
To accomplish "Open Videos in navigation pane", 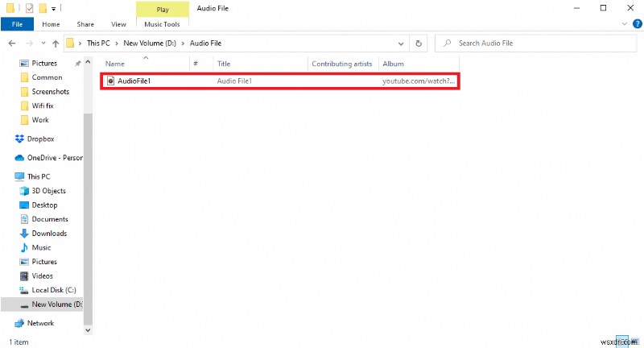I will pyautogui.click(x=43, y=275).
